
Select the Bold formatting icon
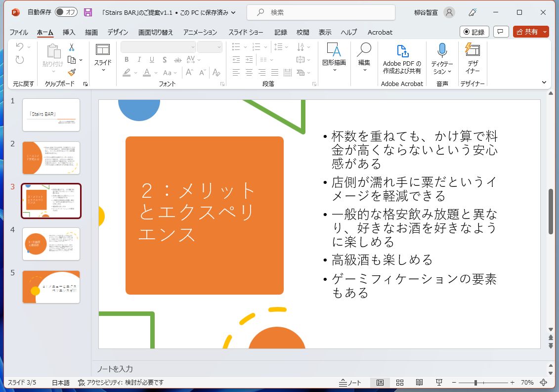[127, 59]
